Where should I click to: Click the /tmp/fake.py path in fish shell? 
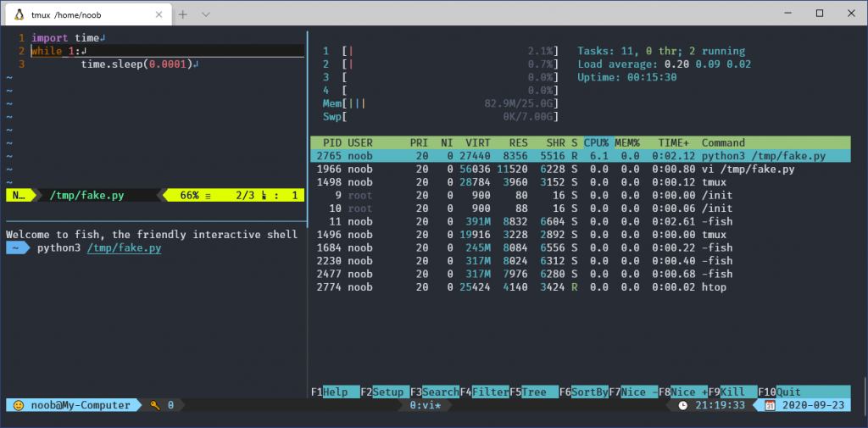124,248
